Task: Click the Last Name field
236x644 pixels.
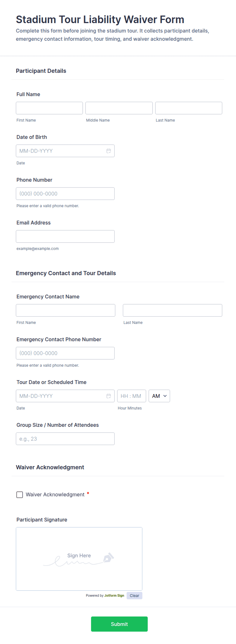Action: [x=188, y=108]
